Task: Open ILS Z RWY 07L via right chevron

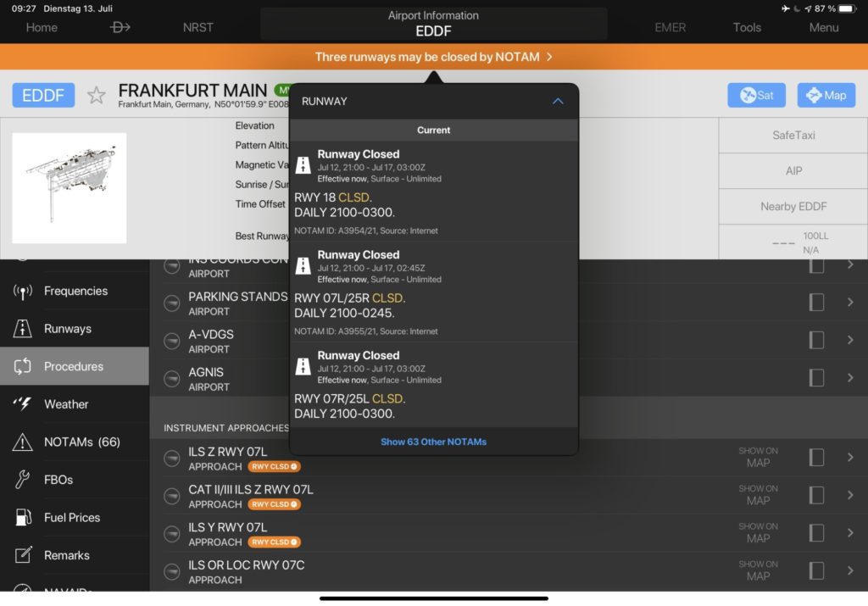Action: click(x=850, y=457)
